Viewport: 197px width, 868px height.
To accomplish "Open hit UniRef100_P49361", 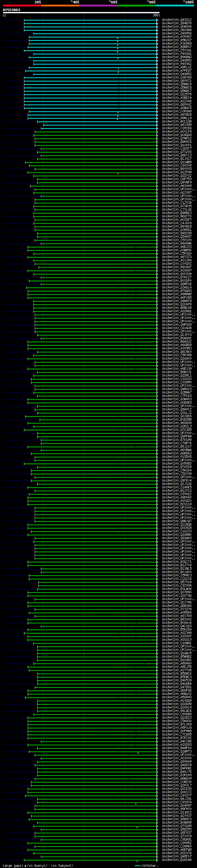I will 177,54.
